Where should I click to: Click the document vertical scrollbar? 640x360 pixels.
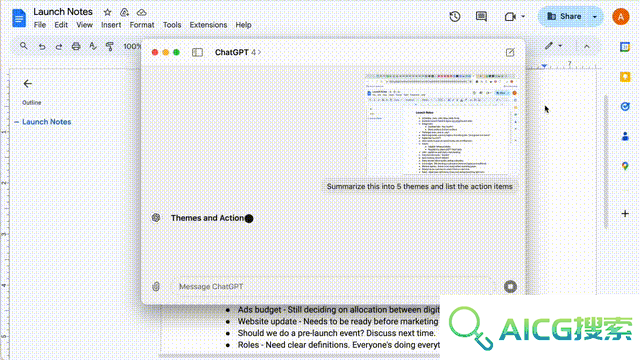[x=606, y=161]
